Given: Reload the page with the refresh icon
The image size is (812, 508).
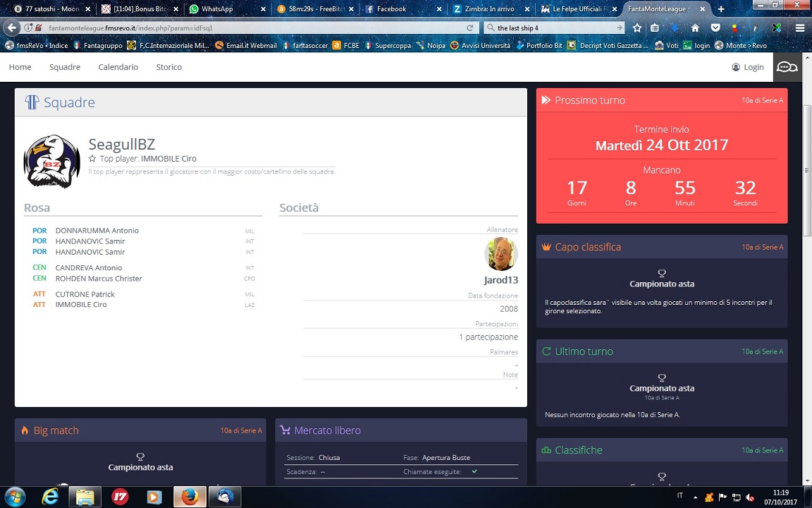Looking at the screenshot, I should click(x=470, y=28).
